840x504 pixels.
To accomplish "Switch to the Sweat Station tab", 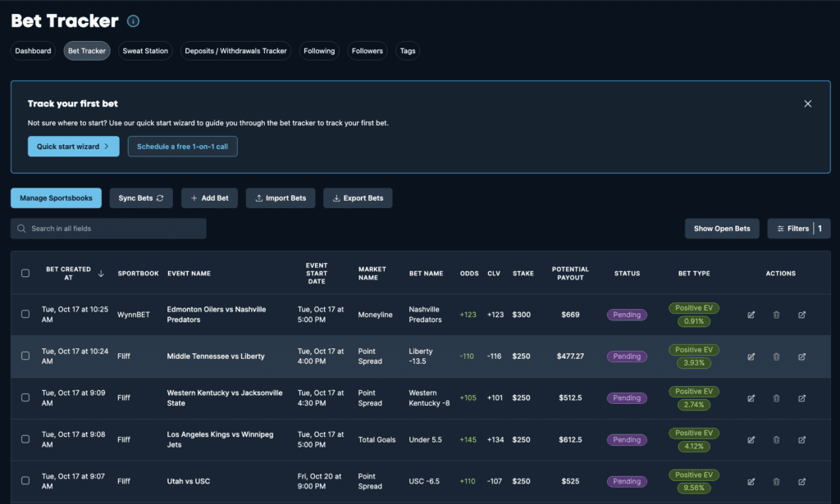I will pos(145,51).
